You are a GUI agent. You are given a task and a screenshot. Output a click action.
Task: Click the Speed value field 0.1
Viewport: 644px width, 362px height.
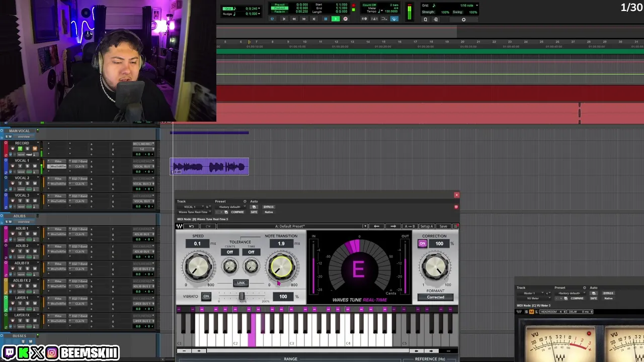197,244
